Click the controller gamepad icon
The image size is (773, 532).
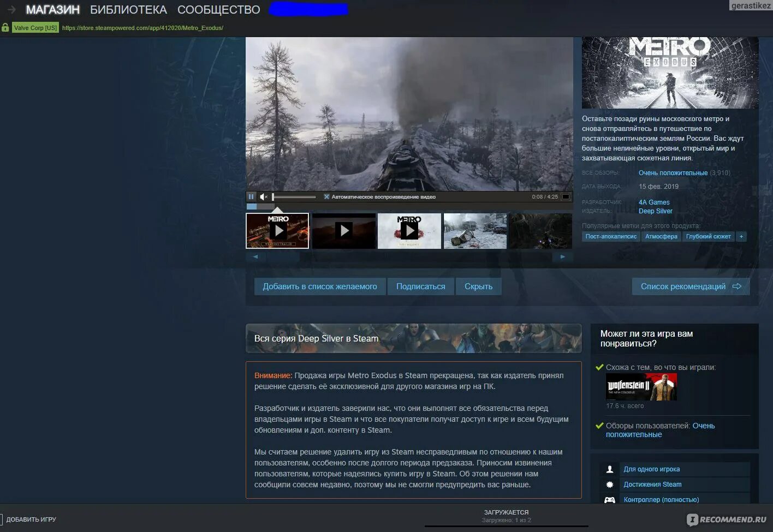click(x=610, y=500)
